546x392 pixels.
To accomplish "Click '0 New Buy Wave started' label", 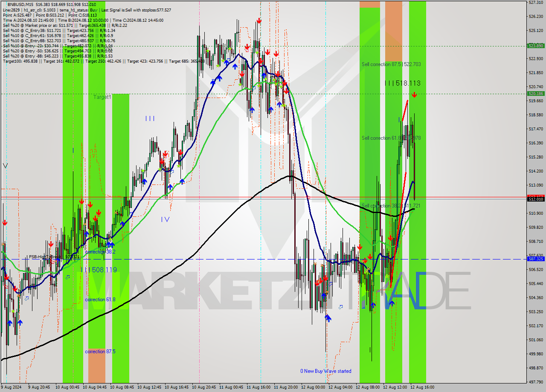I will point(326,371).
